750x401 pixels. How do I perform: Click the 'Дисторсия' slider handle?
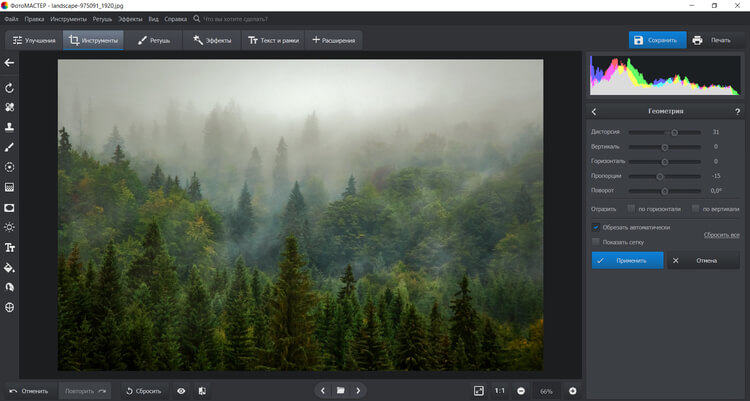point(674,132)
